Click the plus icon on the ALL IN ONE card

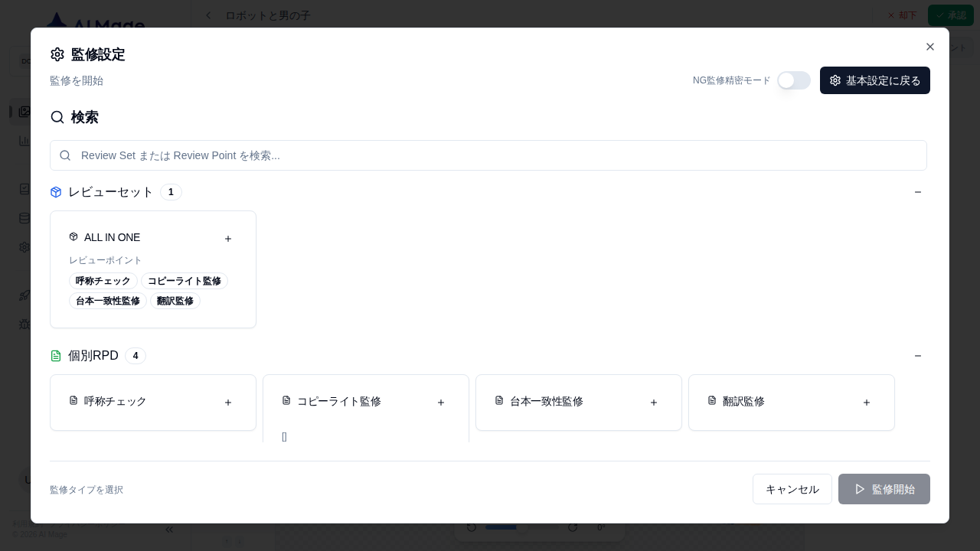(x=228, y=238)
